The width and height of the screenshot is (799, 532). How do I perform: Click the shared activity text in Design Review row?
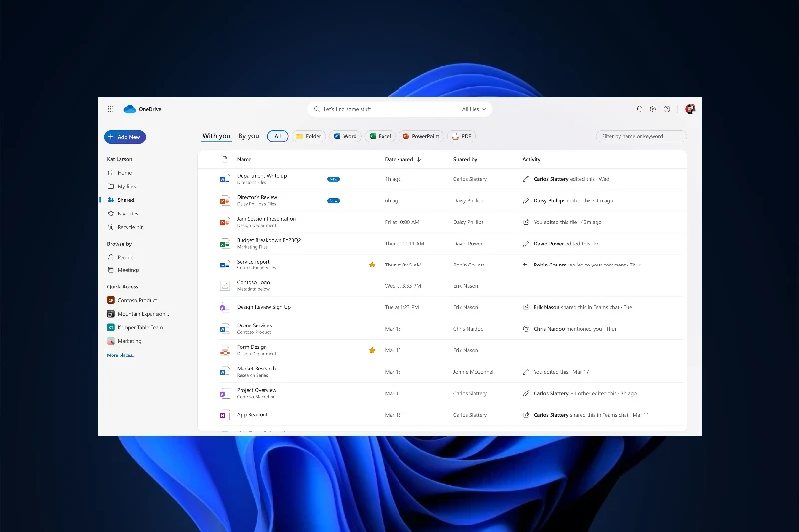pyautogui.click(x=583, y=307)
